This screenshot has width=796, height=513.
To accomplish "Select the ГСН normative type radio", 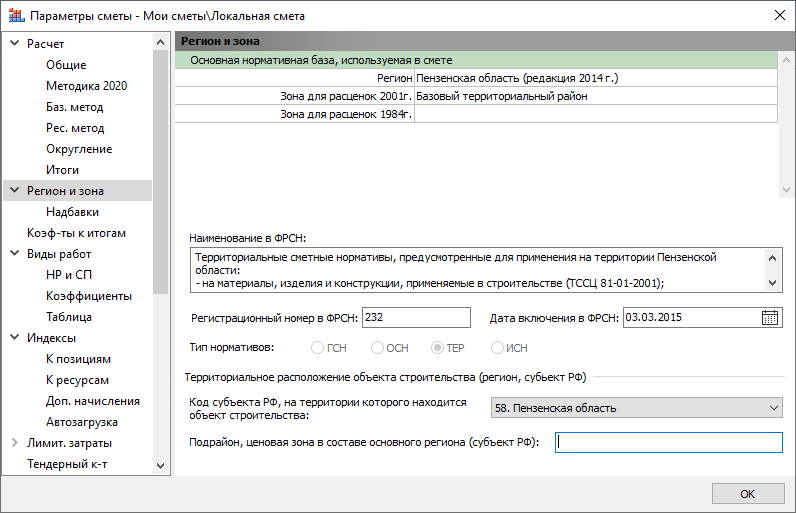I will pyautogui.click(x=317, y=348).
